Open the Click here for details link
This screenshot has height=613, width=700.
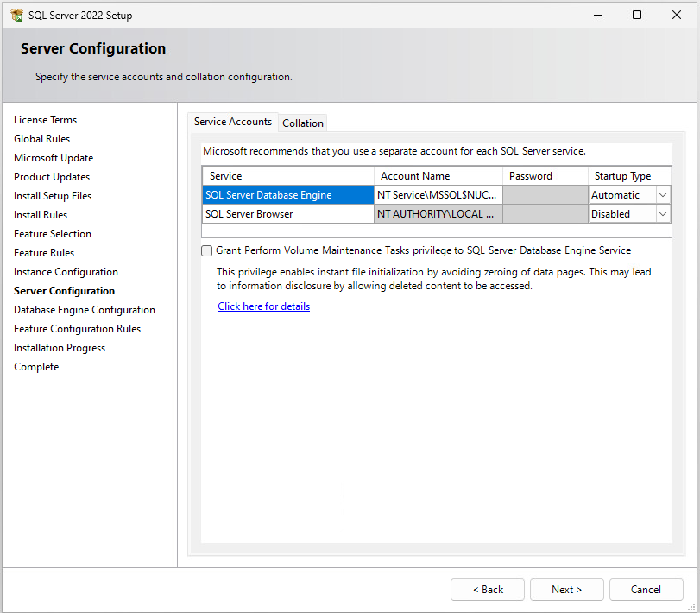pos(263,306)
